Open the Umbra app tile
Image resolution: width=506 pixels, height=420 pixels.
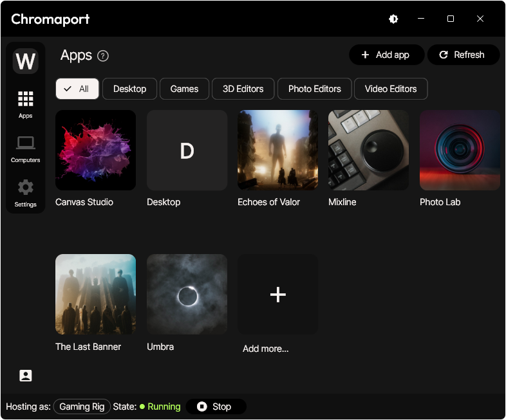pos(187,294)
